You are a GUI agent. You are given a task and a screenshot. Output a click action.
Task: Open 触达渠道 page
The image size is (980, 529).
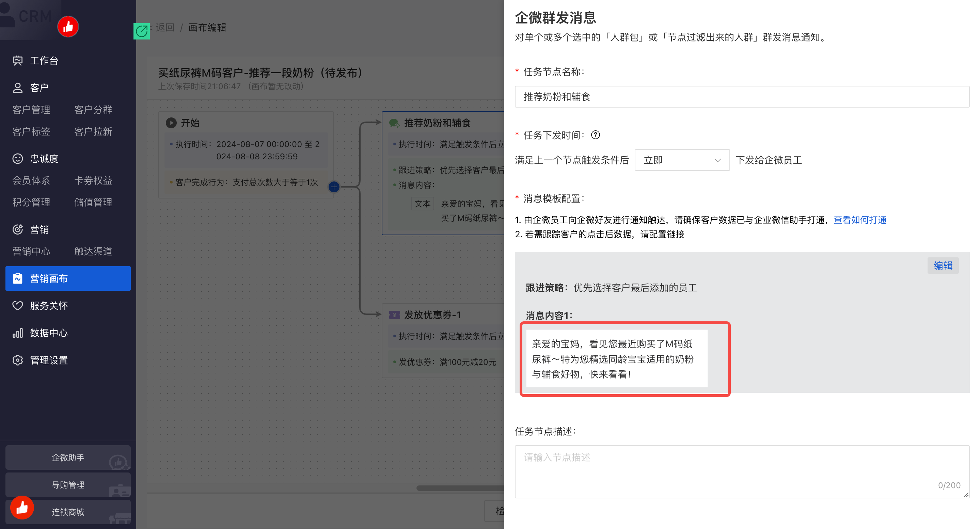(93, 251)
